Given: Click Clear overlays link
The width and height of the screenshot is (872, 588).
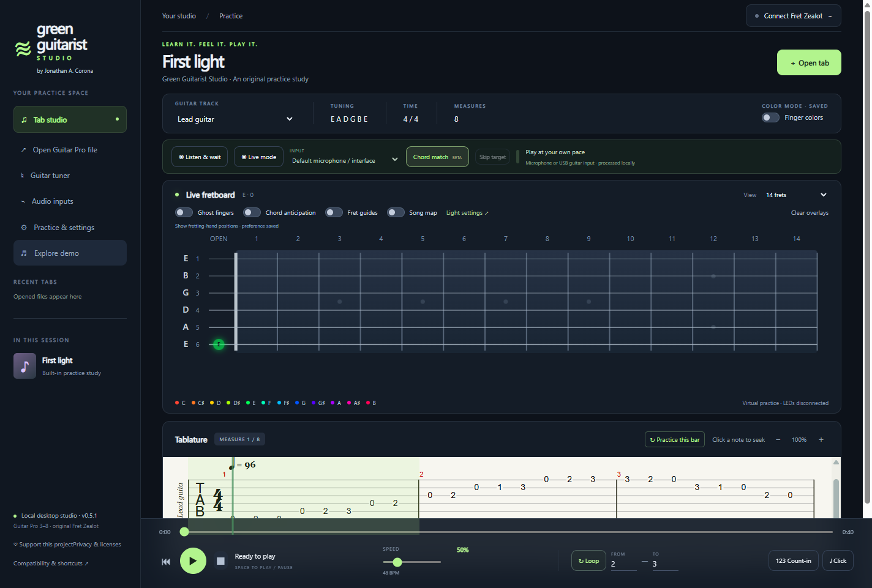Looking at the screenshot, I should click(x=810, y=213).
